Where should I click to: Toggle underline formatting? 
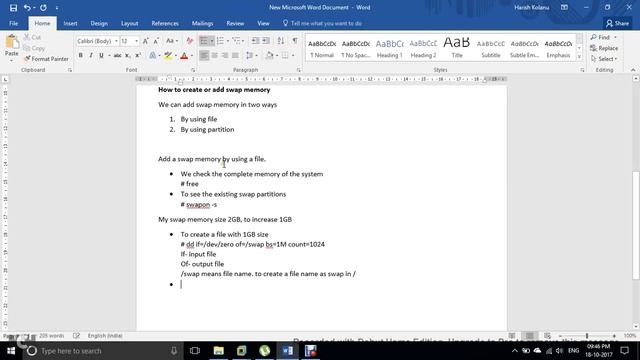click(101, 56)
